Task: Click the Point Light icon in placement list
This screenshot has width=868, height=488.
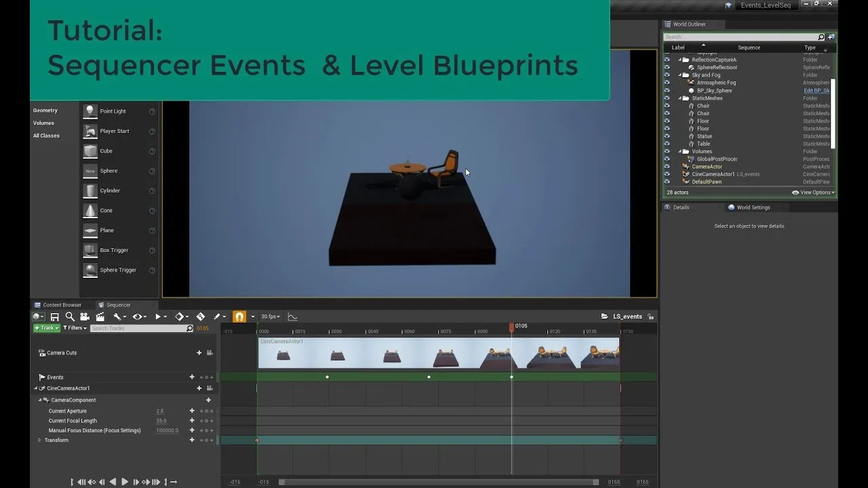Action: (90, 111)
